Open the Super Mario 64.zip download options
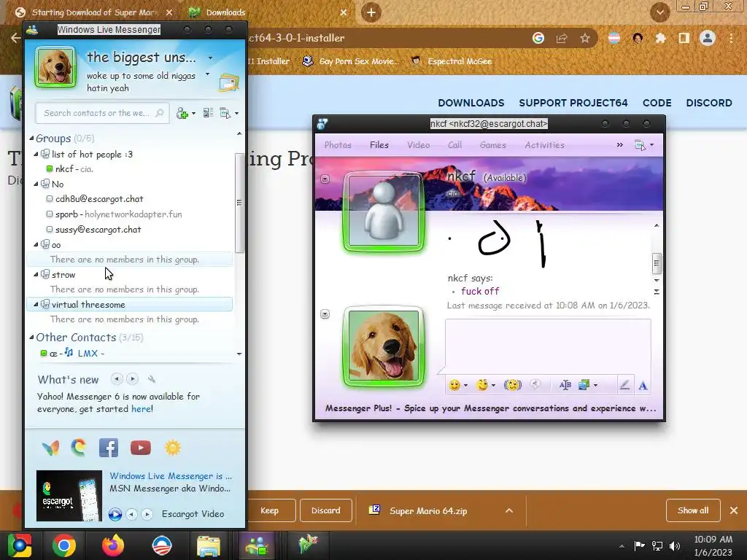 (508, 510)
